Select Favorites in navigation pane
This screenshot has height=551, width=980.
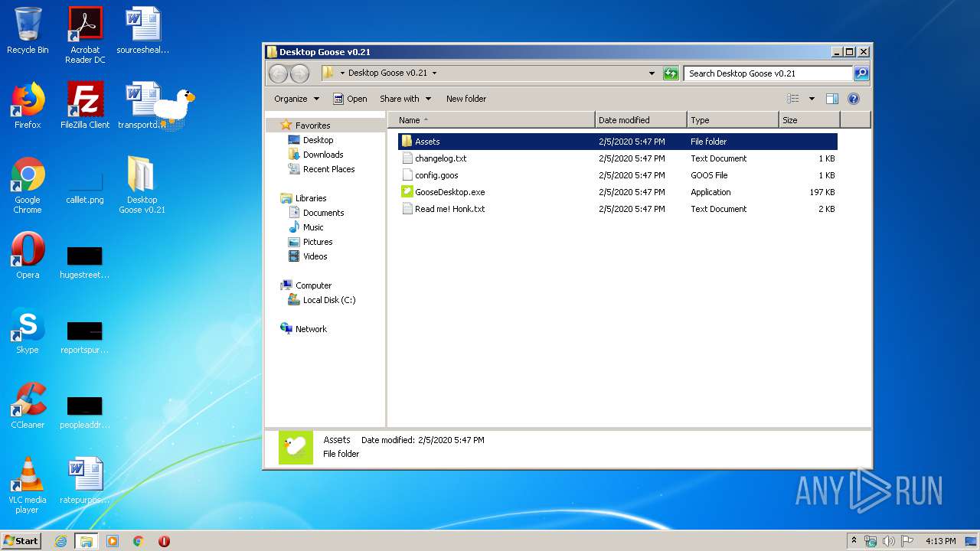tap(313, 126)
